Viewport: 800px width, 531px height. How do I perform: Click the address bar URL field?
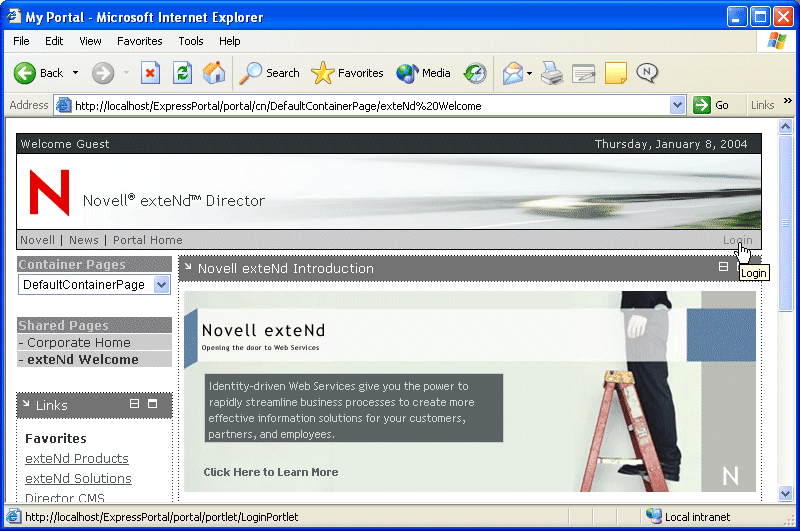pos(371,106)
